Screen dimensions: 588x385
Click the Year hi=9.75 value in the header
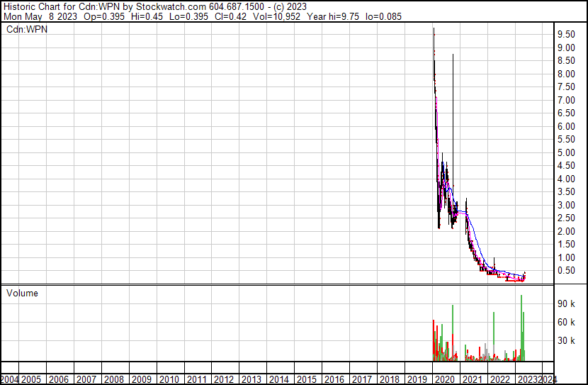pos(333,16)
